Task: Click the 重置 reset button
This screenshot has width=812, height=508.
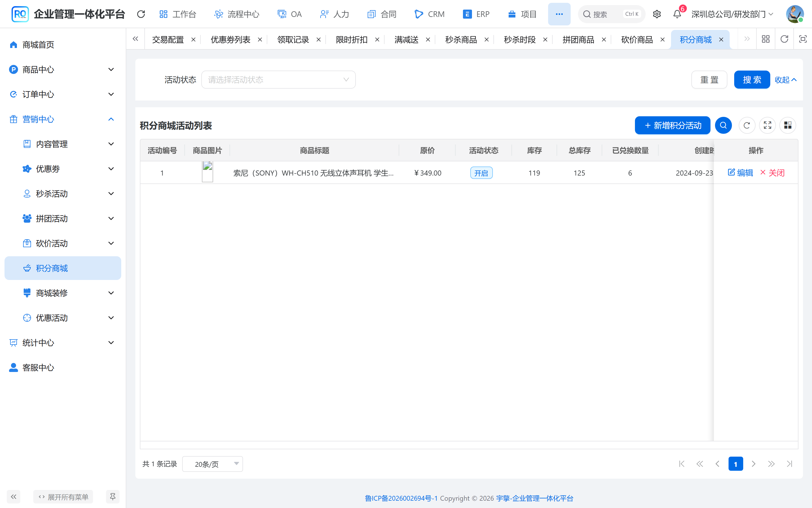Action: point(709,80)
